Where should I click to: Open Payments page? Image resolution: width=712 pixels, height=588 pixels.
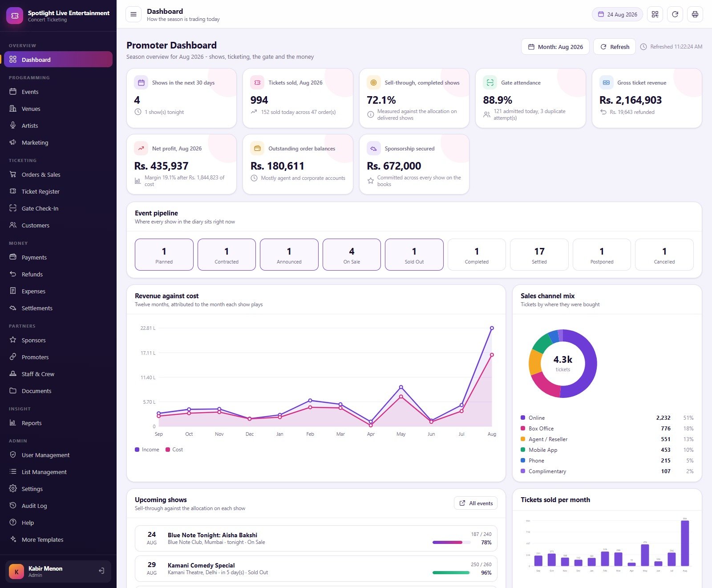tap(58, 257)
